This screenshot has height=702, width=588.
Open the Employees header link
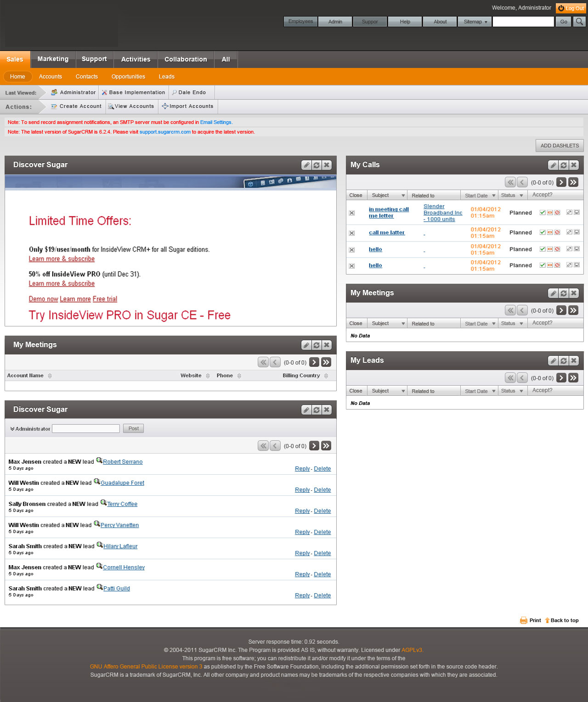point(300,22)
